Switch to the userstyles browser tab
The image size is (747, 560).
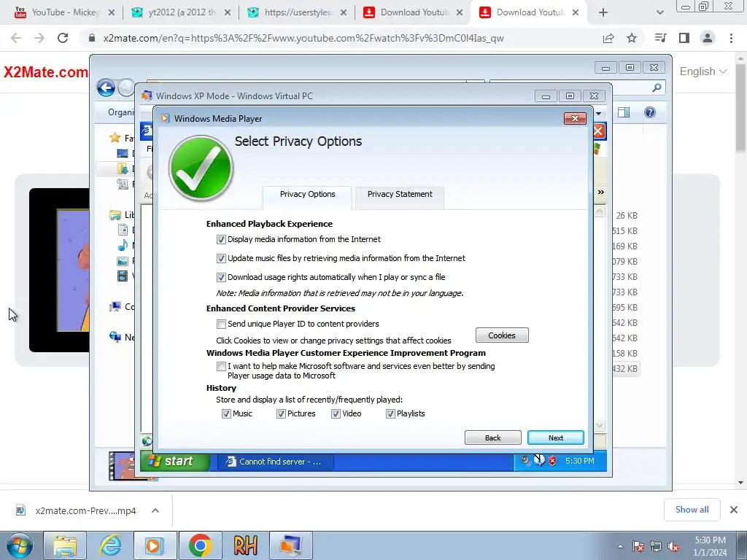(x=298, y=12)
